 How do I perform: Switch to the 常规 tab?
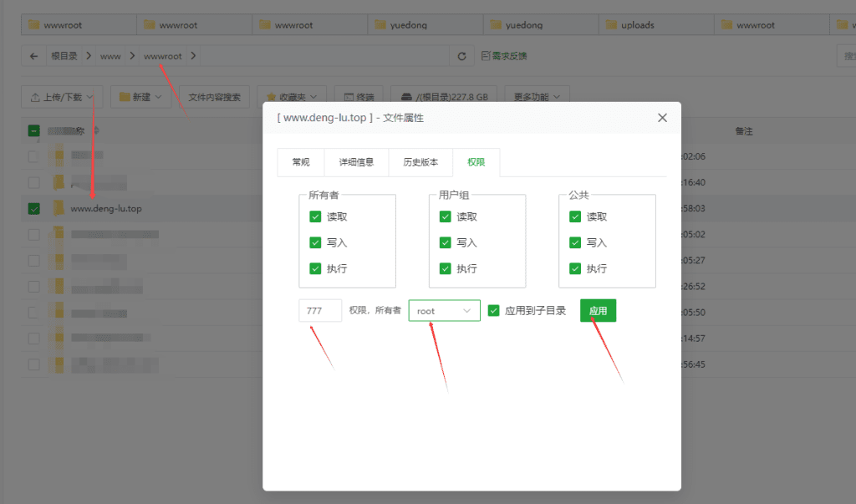click(301, 162)
